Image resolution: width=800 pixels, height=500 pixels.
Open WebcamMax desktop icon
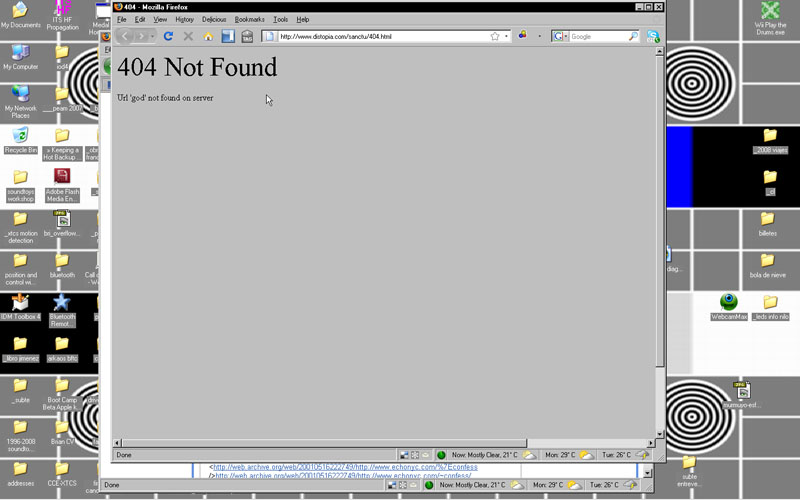pos(729,303)
